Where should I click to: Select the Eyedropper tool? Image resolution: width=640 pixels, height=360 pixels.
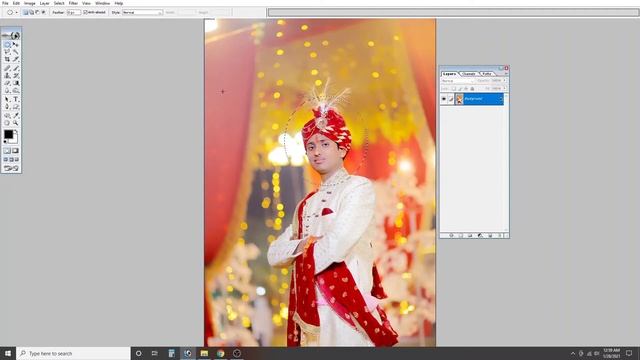[x=16, y=116]
